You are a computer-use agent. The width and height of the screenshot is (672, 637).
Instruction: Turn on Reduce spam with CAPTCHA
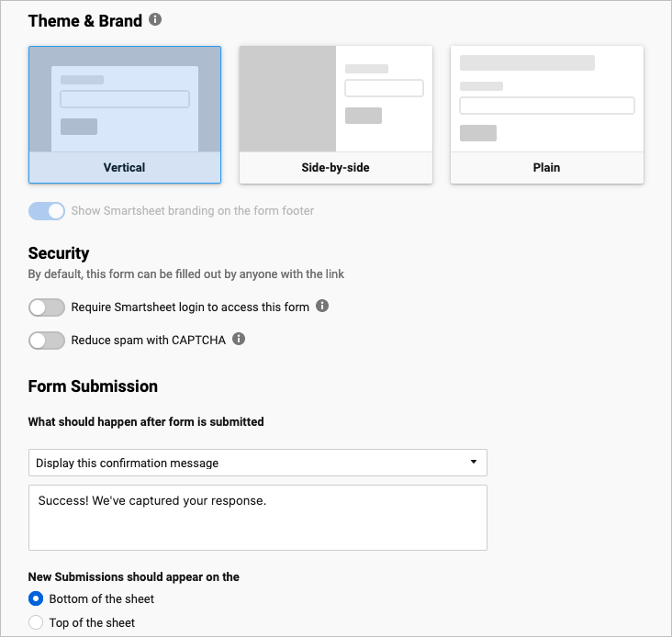(47, 341)
